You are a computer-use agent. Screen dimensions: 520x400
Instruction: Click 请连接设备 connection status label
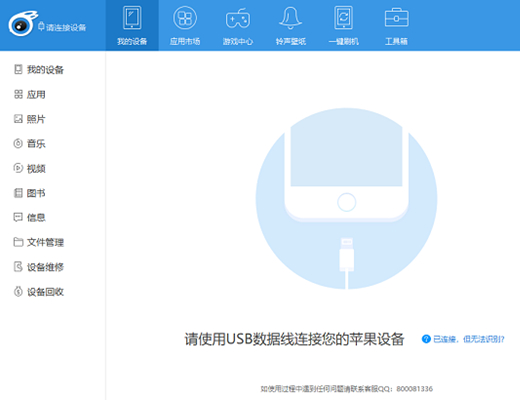tap(66, 27)
